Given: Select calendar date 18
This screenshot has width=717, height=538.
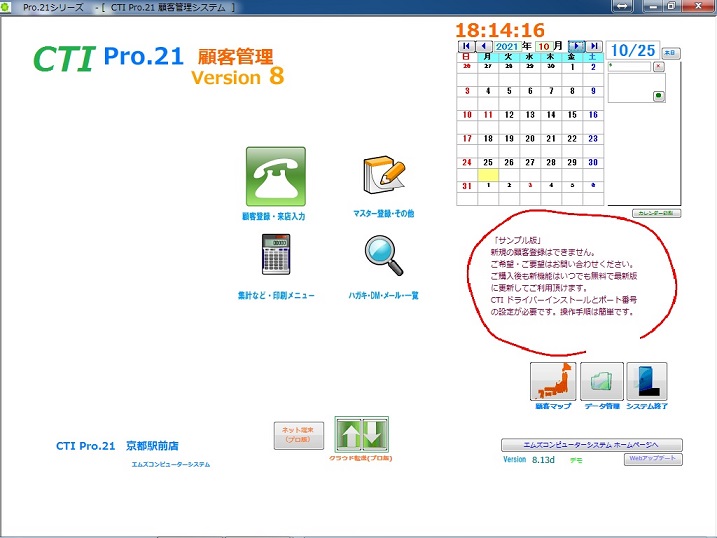Looking at the screenshot, I should click(x=488, y=139).
